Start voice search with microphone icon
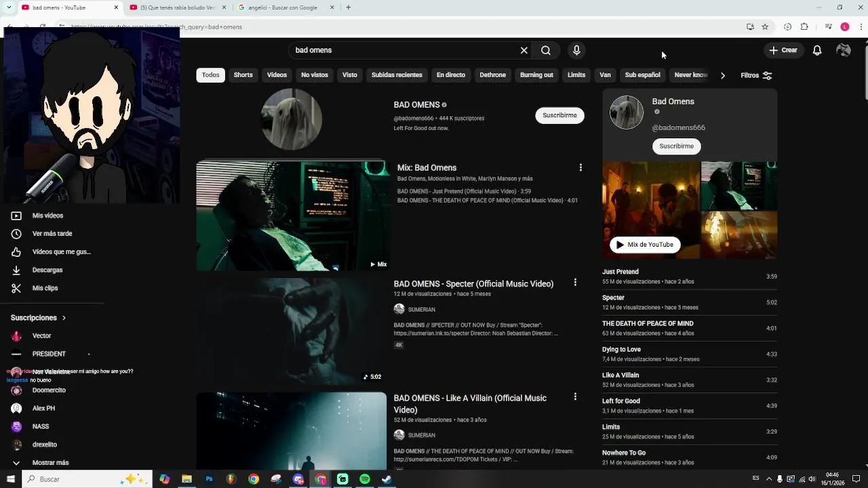Screen dimensions: 868x488 coord(576,50)
